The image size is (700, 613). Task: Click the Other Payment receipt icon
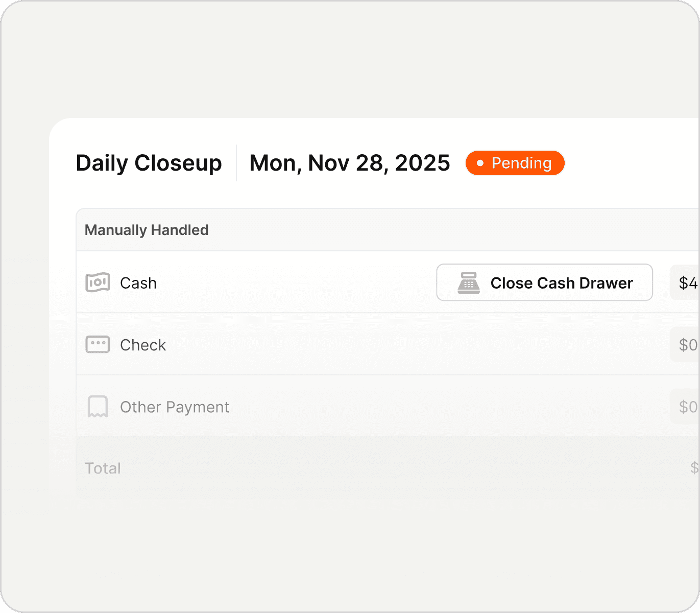[x=98, y=407]
